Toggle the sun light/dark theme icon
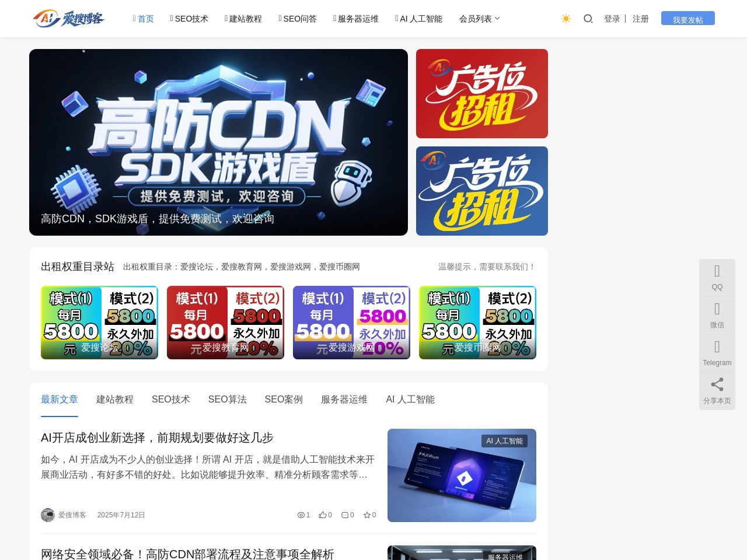 click(x=566, y=19)
